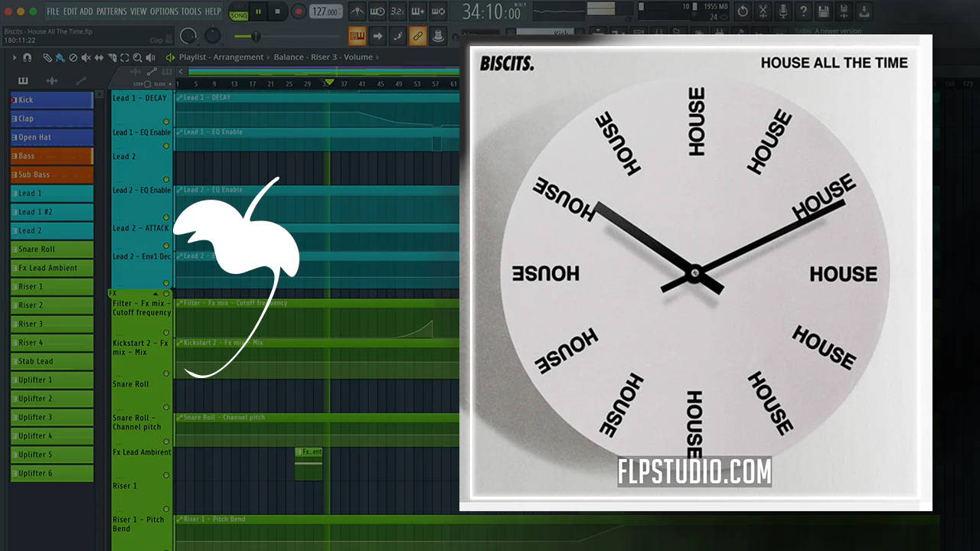Click the green playhead marker on the timeline
980x551 pixels.
(x=329, y=82)
